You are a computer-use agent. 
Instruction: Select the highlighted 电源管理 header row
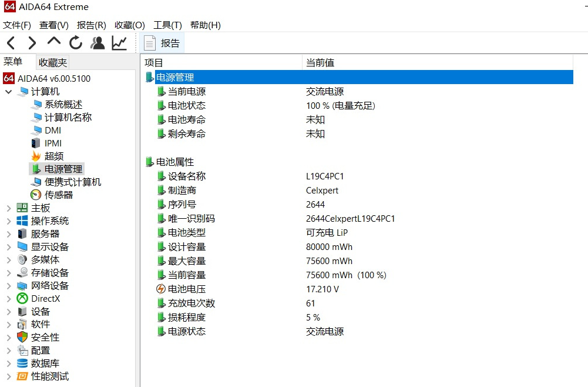click(x=358, y=77)
